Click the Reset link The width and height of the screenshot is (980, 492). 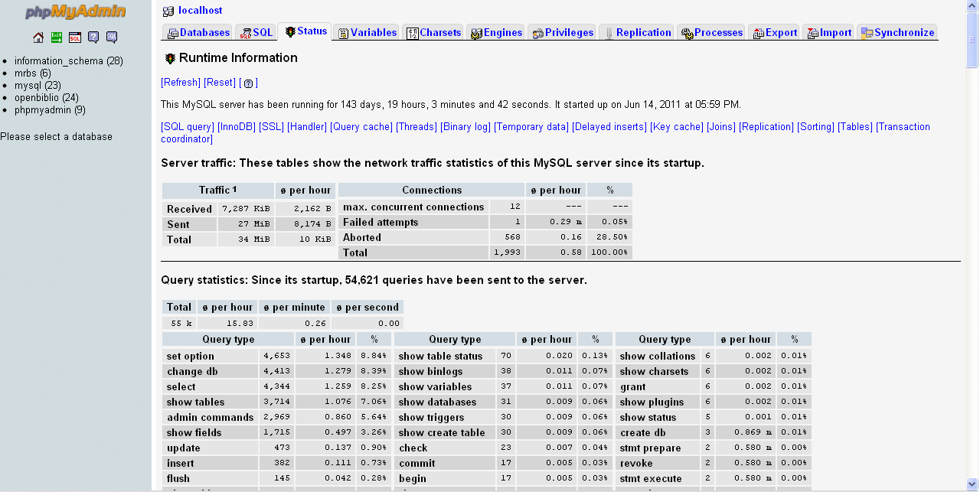pos(220,83)
